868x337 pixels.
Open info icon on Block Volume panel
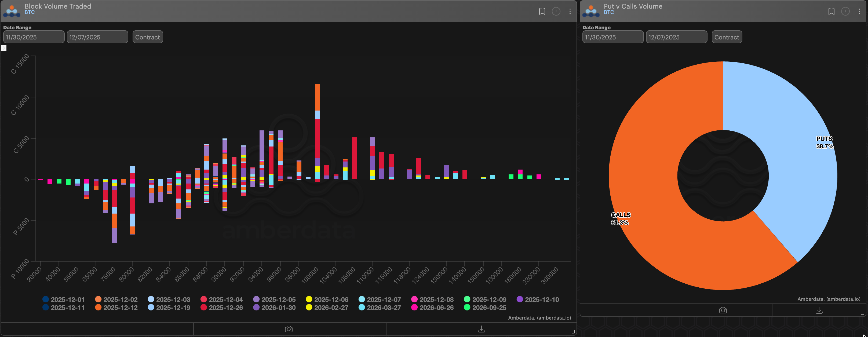(x=556, y=12)
